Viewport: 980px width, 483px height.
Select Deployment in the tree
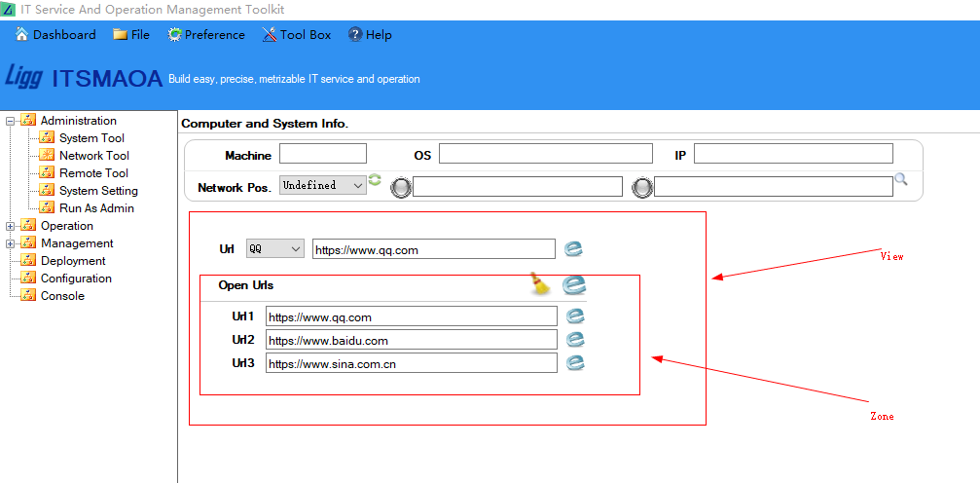[73, 261]
